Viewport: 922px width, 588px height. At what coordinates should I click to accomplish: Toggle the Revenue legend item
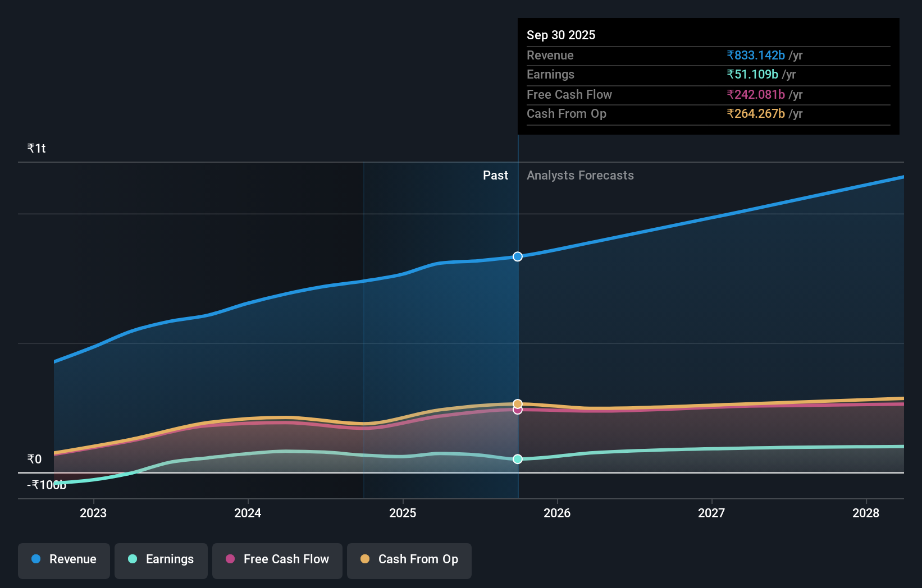click(63, 559)
